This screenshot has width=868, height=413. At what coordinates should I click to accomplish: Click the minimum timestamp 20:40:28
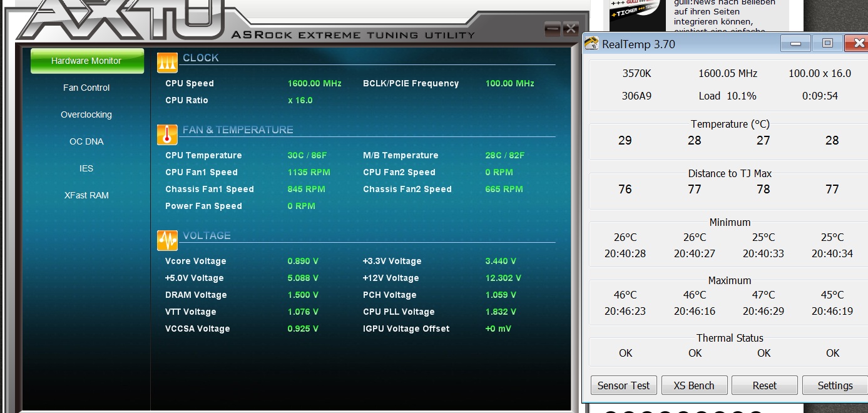click(x=625, y=253)
